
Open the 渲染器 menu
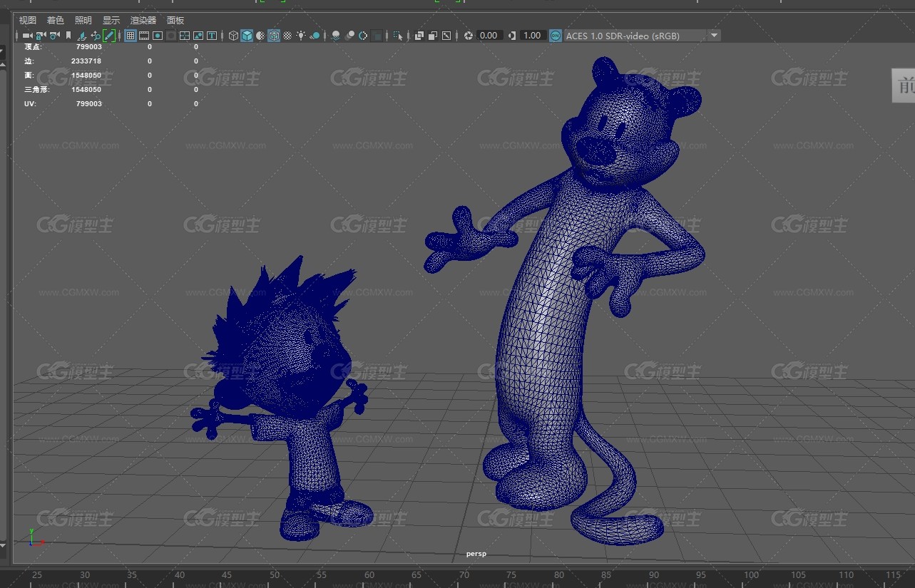pyautogui.click(x=143, y=21)
